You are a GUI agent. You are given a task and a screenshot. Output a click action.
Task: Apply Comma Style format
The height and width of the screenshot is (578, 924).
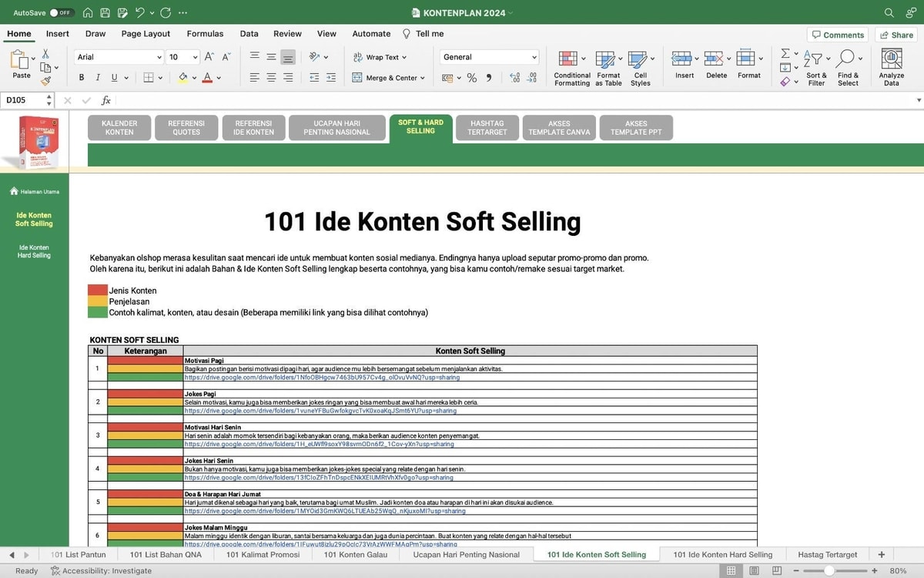click(490, 78)
